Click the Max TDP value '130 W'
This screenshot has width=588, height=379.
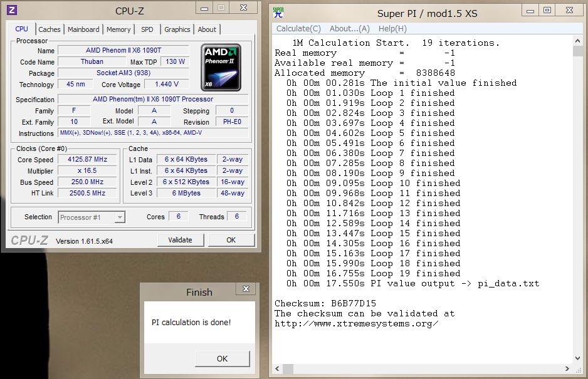tap(175, 61)
